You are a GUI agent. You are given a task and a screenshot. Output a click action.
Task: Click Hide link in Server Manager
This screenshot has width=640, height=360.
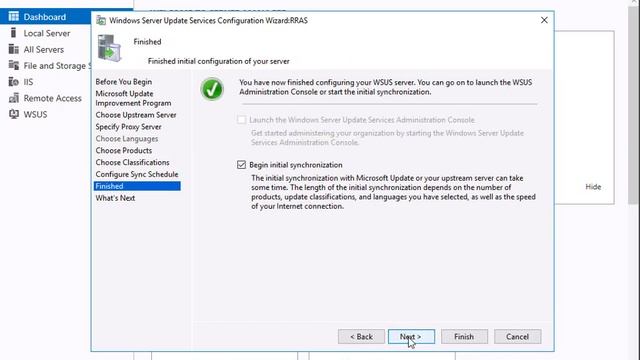[593, 187]
